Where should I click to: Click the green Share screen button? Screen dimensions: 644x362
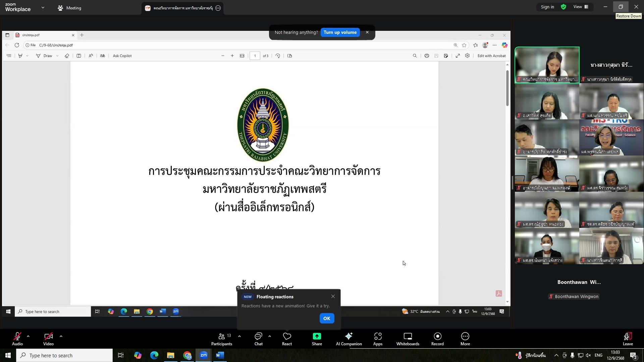[317, 339]
